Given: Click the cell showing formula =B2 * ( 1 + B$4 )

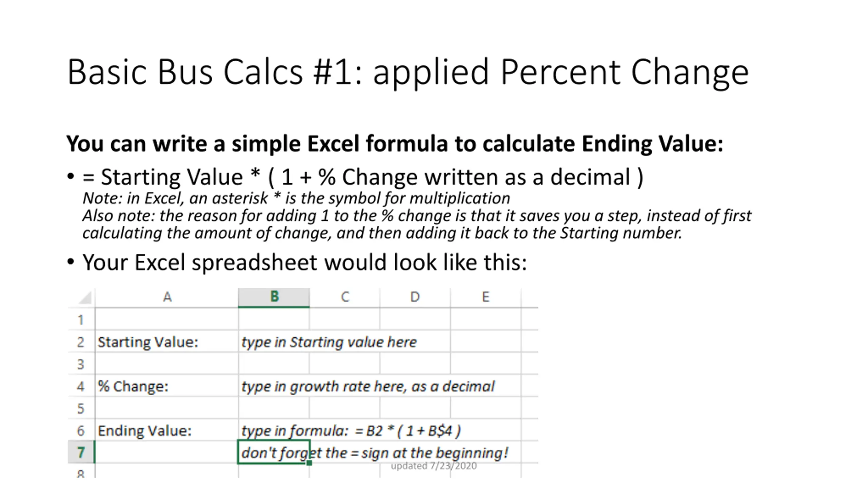Looking at the screenshot, I should [x=351, y=431].
